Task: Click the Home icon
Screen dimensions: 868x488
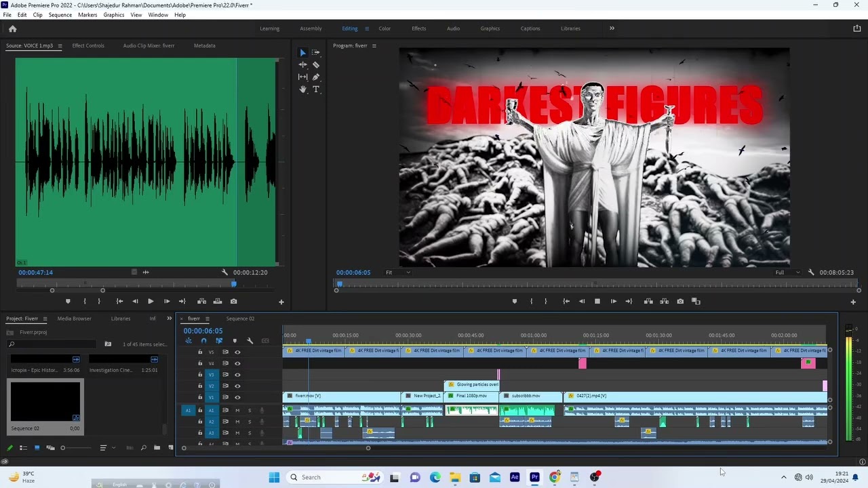Action: [12, 28]
